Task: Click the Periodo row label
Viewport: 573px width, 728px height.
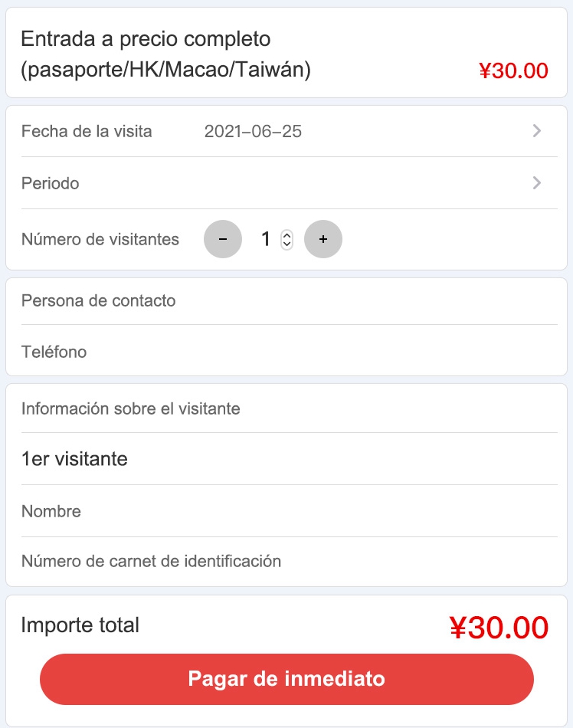Action: (51, 184)
